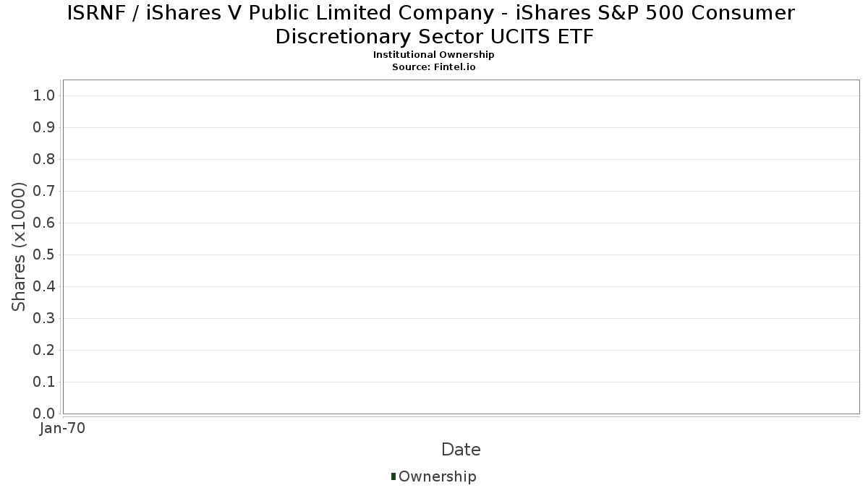Click the center of the empty plot area

coord(461,247)
